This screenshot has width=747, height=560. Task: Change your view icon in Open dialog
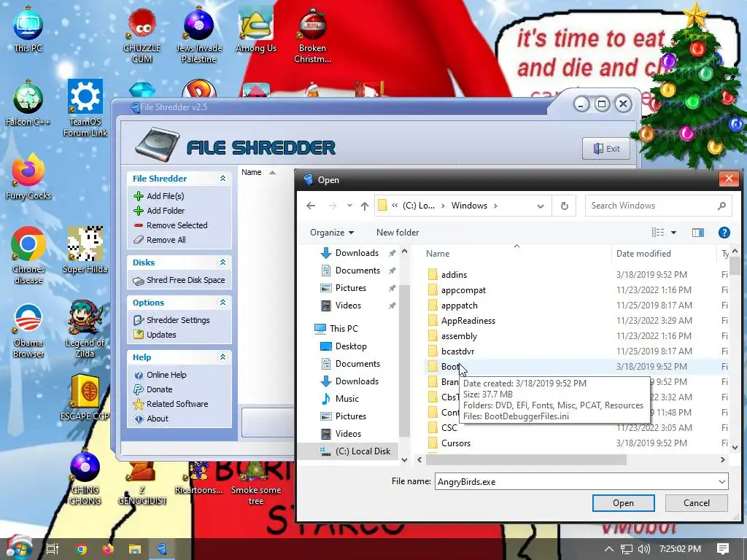(x=658, y=233)
